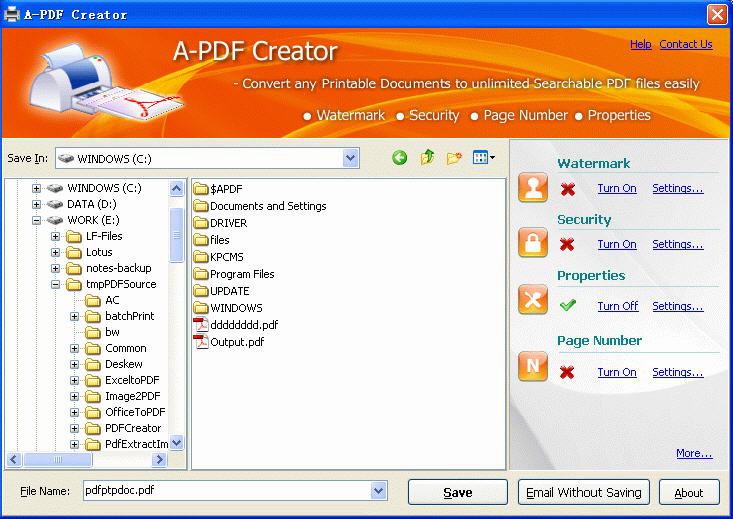Click the tree scroll left arrow
This screenshot has height=519, width=733.
coord(14,460)
